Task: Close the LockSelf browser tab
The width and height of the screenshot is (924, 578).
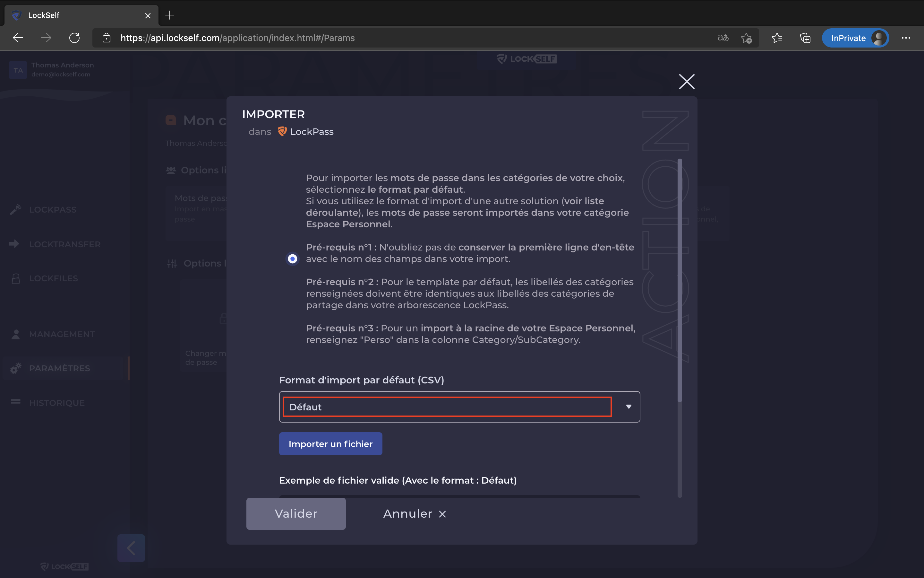Action: 148,16
